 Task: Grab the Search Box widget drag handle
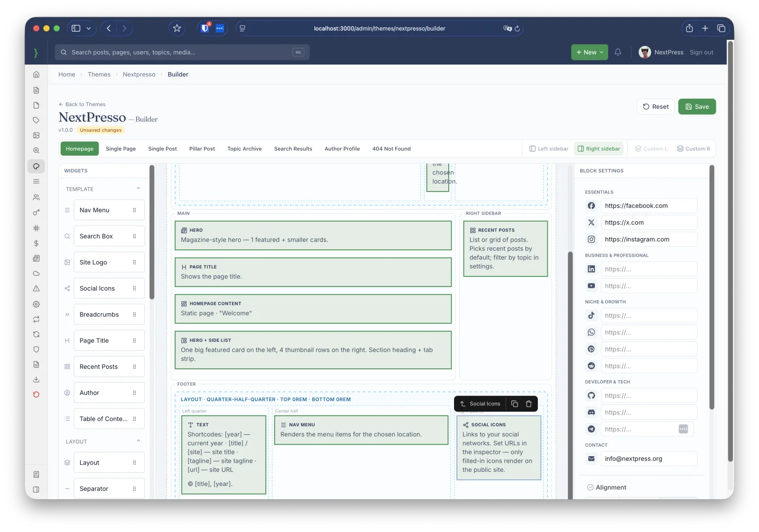click(135, 236)
